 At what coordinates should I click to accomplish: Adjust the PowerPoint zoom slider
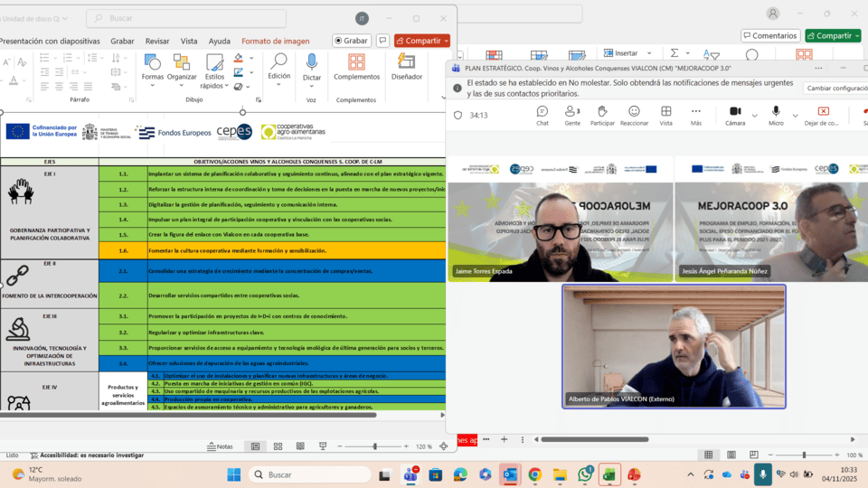[374, 446]
